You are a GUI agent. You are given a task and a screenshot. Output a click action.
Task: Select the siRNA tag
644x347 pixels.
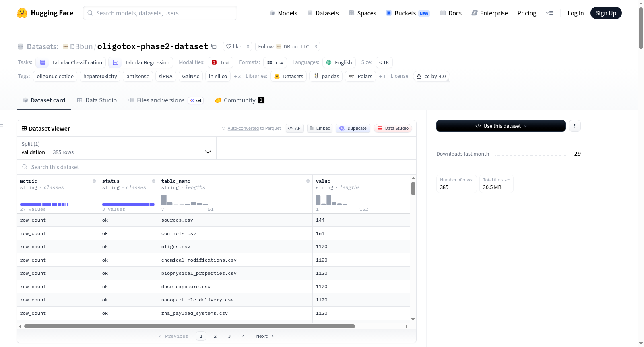coord(165,76)
